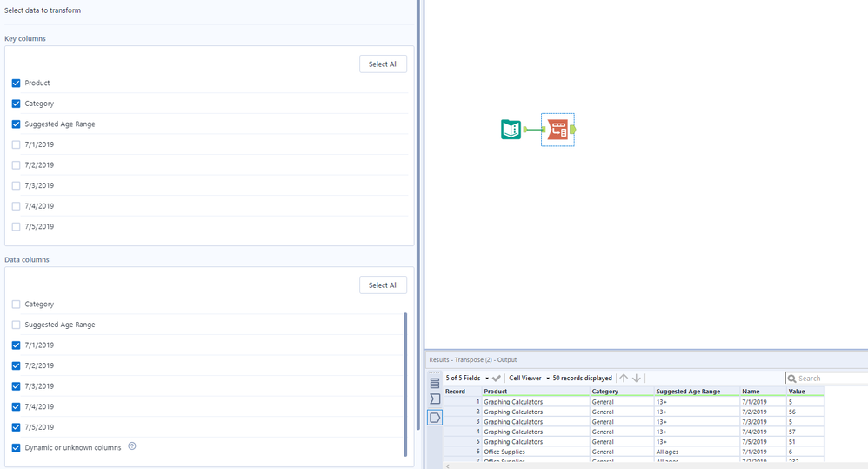Click the Product column header
Image resolution: width=868 pixels, height=469 pixels.
pos(536,392)
